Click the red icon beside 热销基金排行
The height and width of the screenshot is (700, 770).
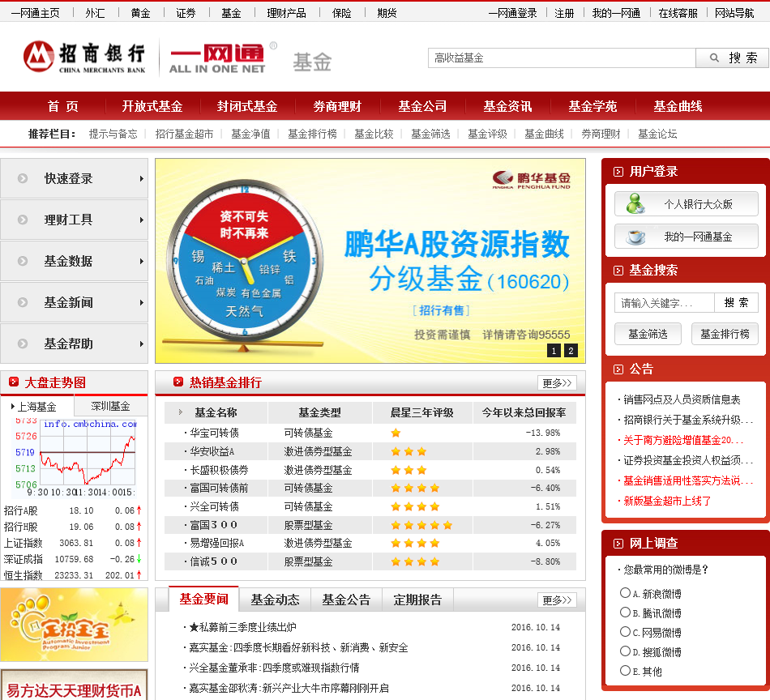(178, 382)
